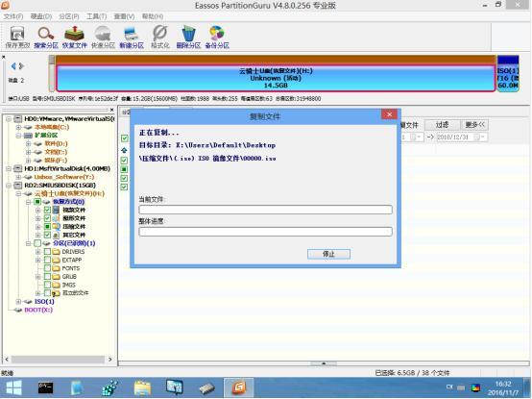Select BOOT(X:) in the tree
The height and width of the screenshot is (399, 532).
(38, 310)
